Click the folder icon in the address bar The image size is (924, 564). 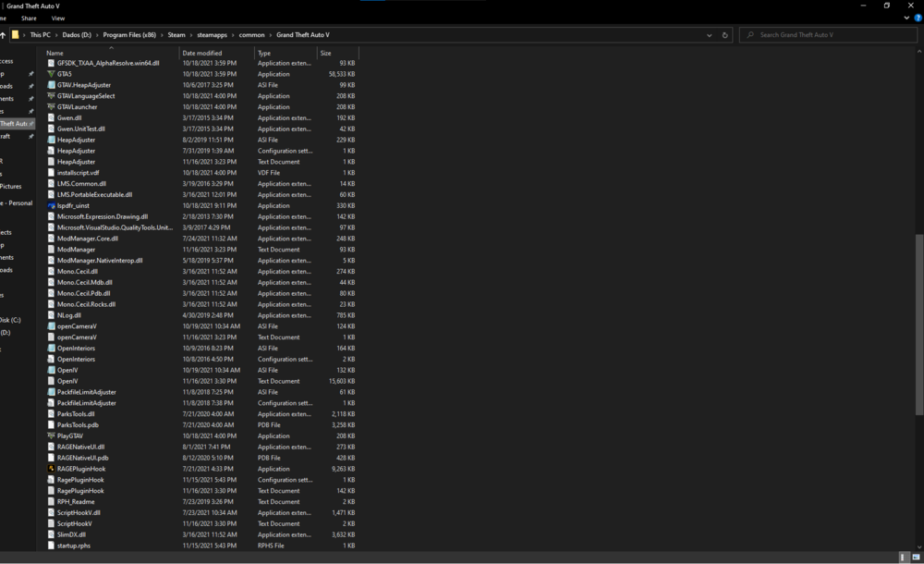click(16, 34)
